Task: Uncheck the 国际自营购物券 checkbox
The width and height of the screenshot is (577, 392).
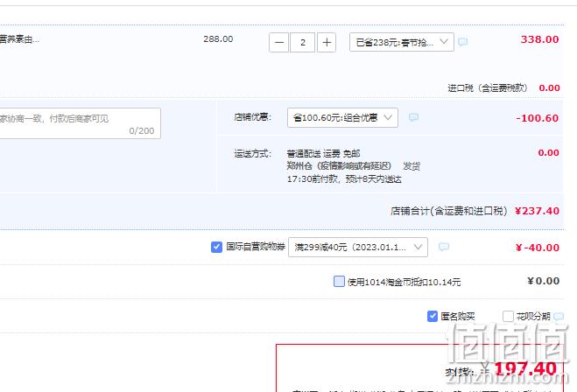Action: click(216, 247)
